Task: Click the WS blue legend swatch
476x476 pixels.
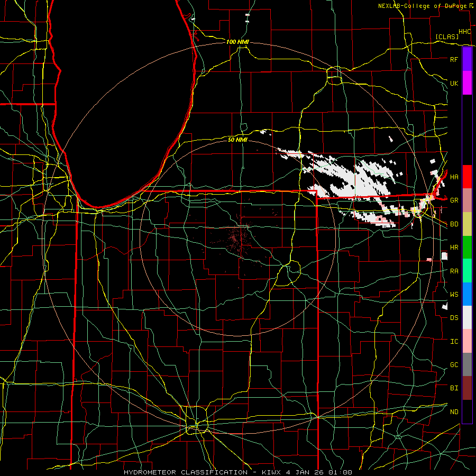Action: coord(467,294)
